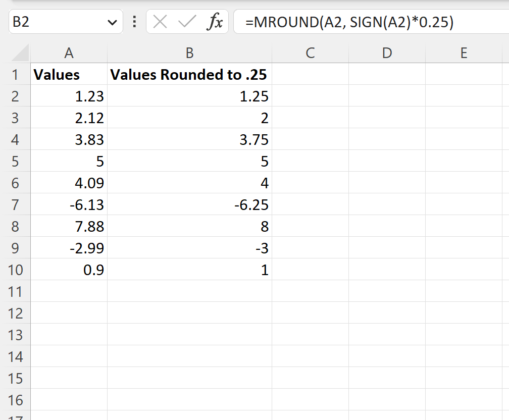The image size is (509, 420).
Task: Click the Insert Function (fx) icon
Action: [216, 22]
